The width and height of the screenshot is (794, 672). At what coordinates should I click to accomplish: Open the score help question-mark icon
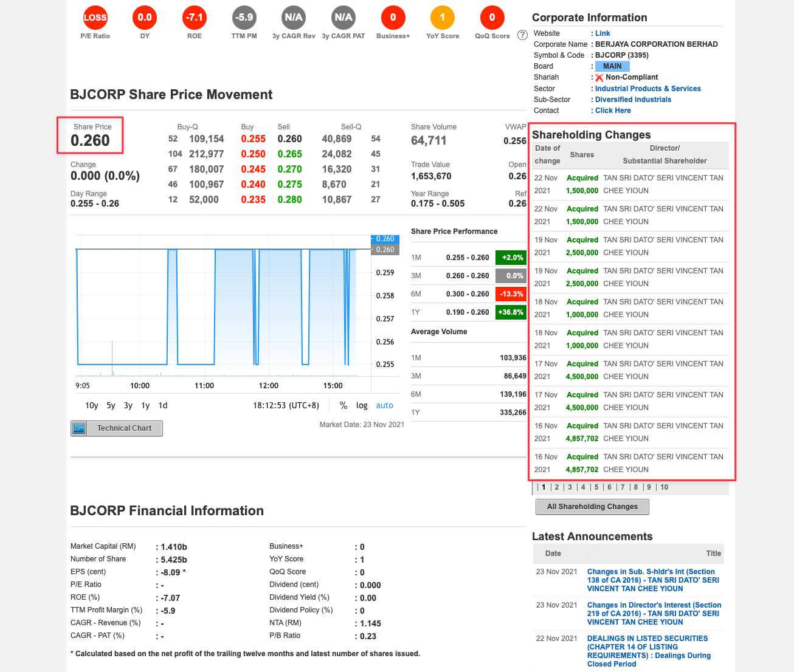click(x=522, y=35)
